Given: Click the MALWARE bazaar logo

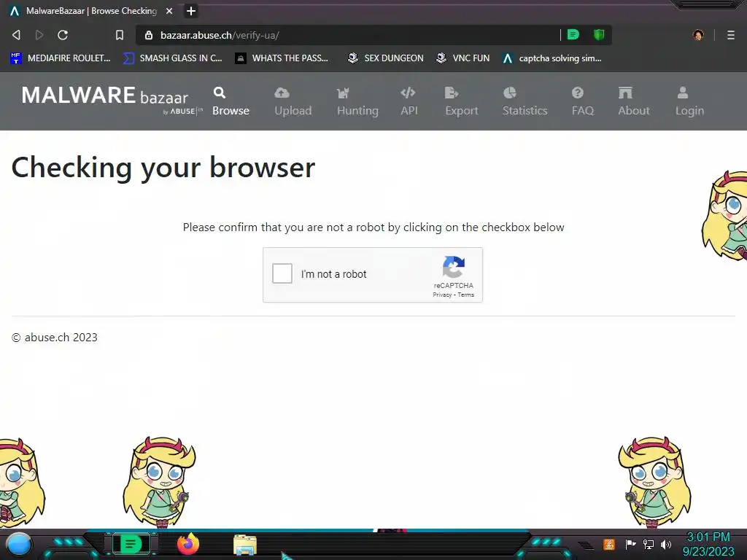Looking at the screenshot, I should click(x=112, y=100).
